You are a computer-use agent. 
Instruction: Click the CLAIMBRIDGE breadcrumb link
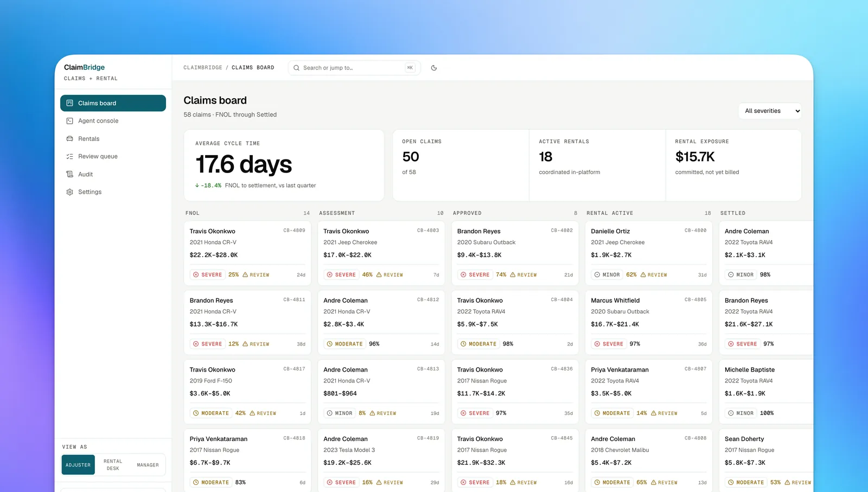203,68
